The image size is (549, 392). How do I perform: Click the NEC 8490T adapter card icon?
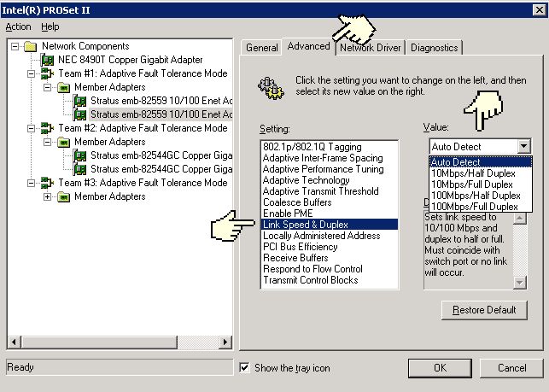tap(47, 60)
